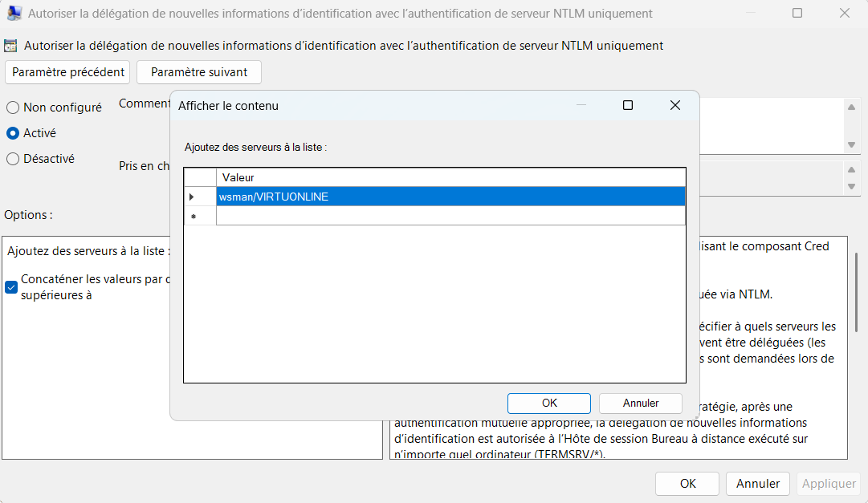Click the new row asterisk marker
Image resolution: width=868 pixels, height=503 pixels.
click(194, 217)
